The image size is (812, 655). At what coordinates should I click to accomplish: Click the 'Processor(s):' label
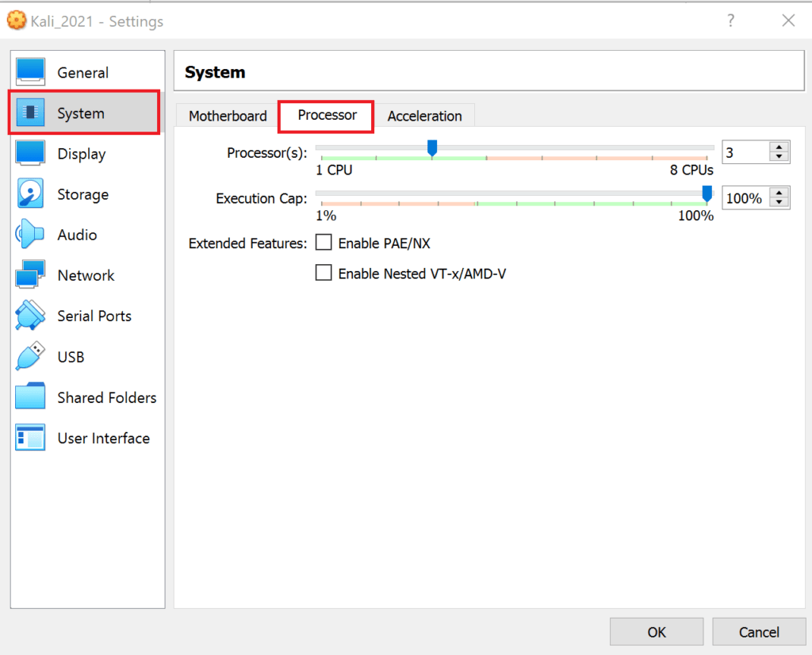266,153
